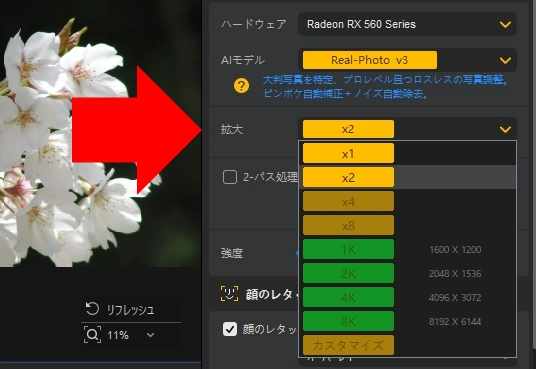Select the Real-Photo v3 model chip
This screenshot has width=536, height=369.
[x=370, y=60]
